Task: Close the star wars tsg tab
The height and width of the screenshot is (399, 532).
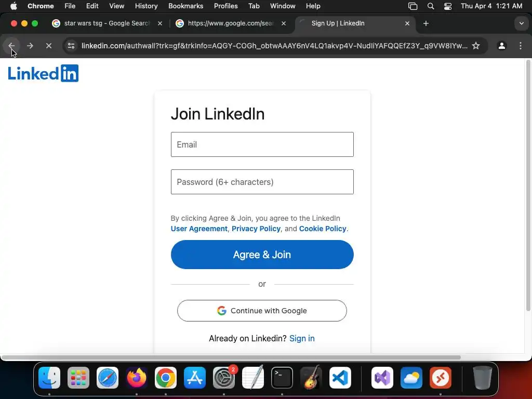Action: 160,23
